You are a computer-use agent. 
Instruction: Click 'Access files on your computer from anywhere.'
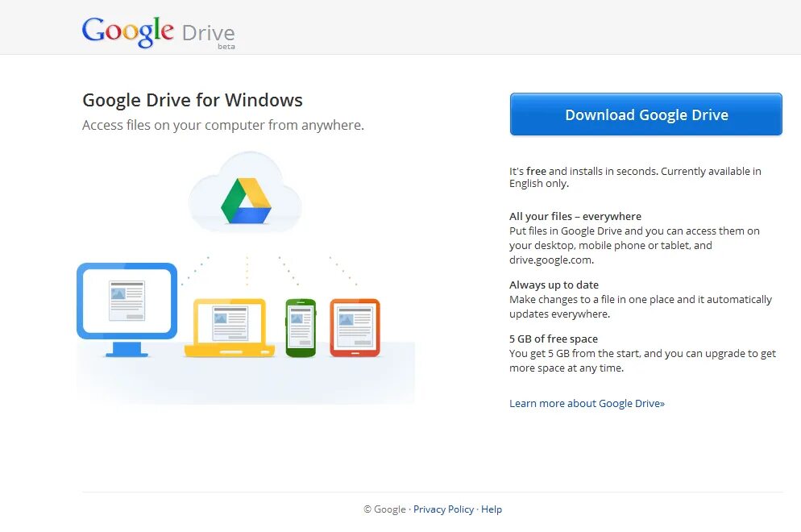point(223,125)
